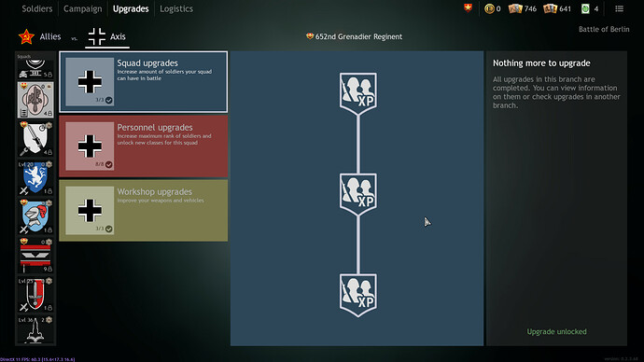Choose the knight helmet shield squad

point(35,216)
